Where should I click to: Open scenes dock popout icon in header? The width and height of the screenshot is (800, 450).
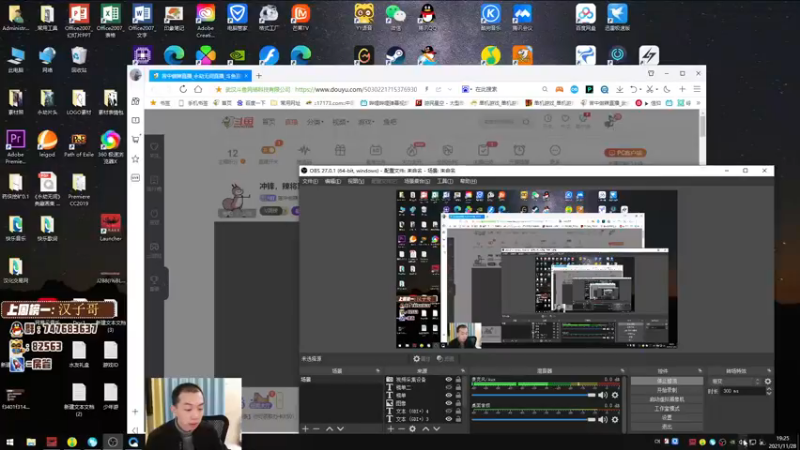pyautogui.click(x=378, y=371)
